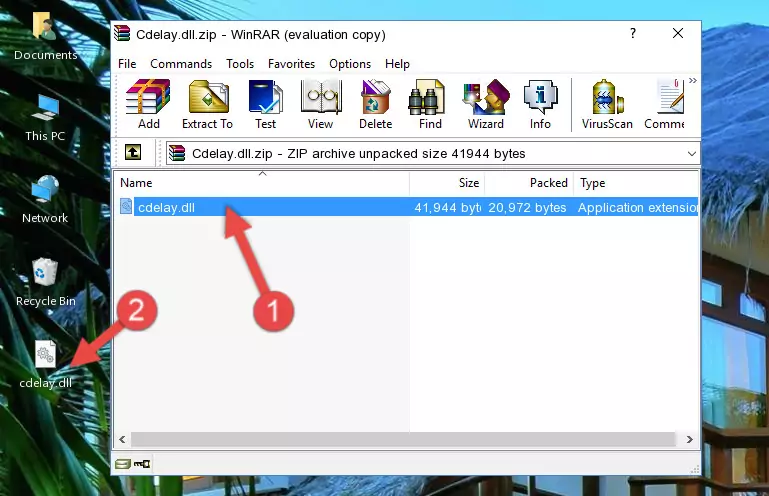Select the Recycle Bin desktop icon
Screen dimensions: 769x496
(46, 283)
